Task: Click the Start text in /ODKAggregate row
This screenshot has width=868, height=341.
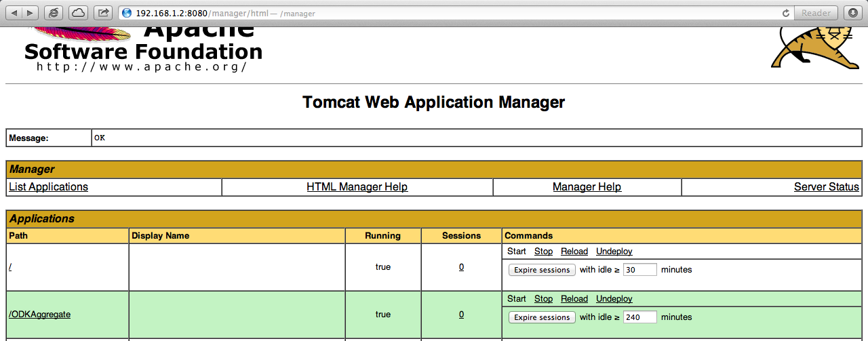Action: 517,298
